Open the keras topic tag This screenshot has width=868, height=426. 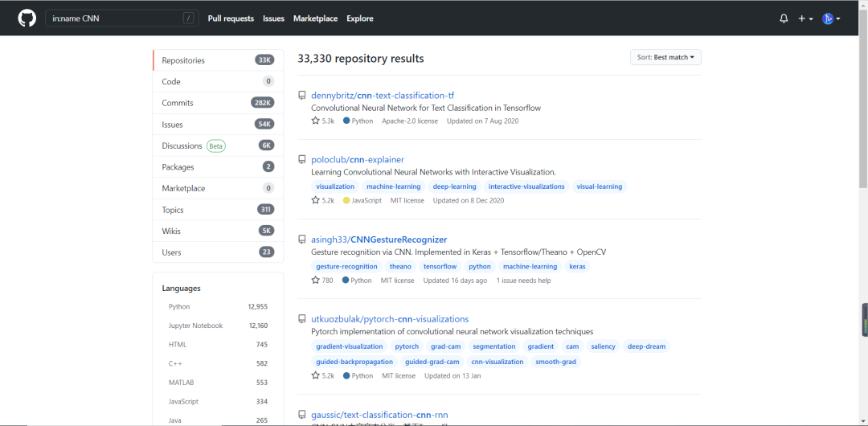coord(577,267)
